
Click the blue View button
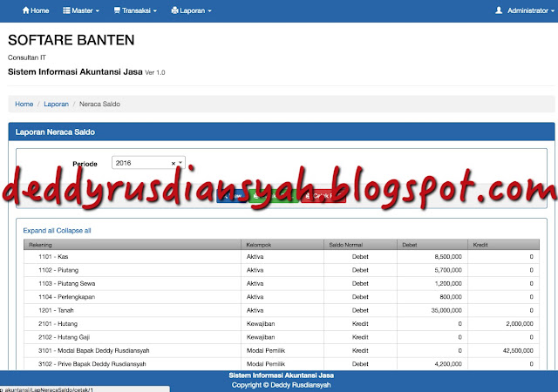232,196
